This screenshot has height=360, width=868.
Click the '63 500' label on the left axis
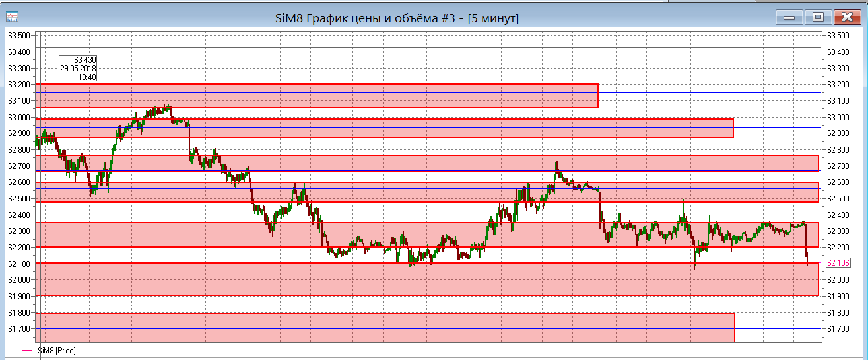pyautogui.click(x=18, y=35)
